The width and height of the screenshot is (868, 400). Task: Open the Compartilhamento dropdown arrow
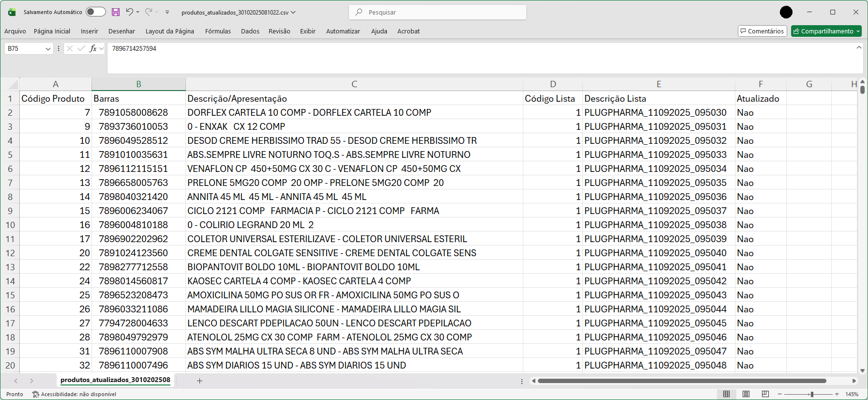pos(858,31)
